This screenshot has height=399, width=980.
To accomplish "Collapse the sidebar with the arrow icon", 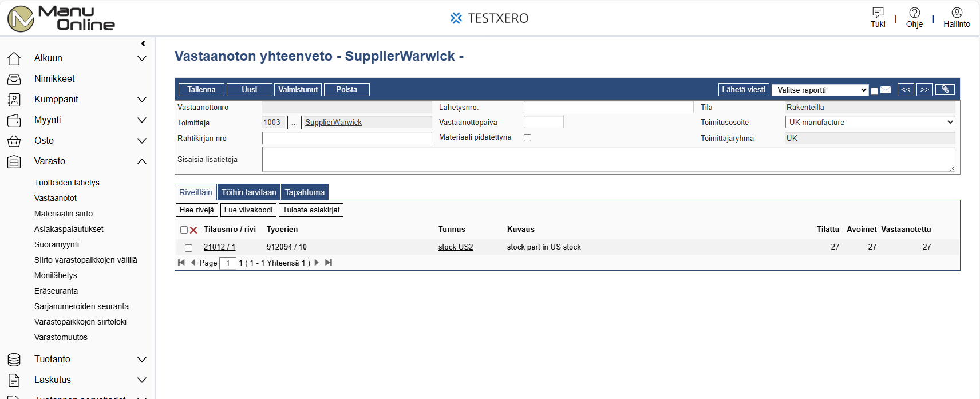I will coord(143,44).
